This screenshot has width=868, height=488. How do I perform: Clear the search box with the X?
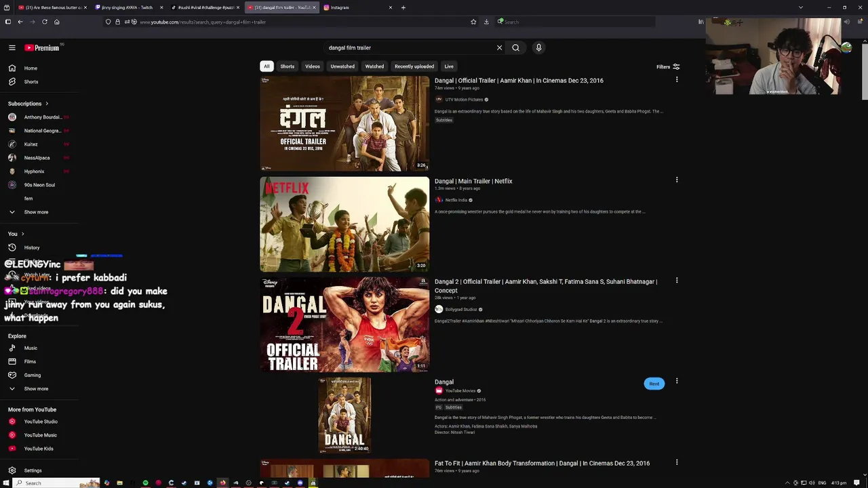click(x=499, y=47)
